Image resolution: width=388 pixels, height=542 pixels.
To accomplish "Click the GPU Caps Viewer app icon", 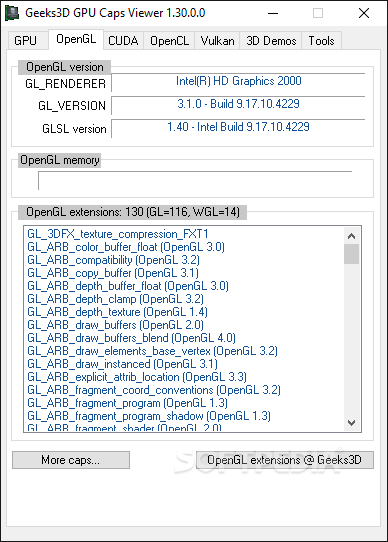I will (x=12, y=13).
